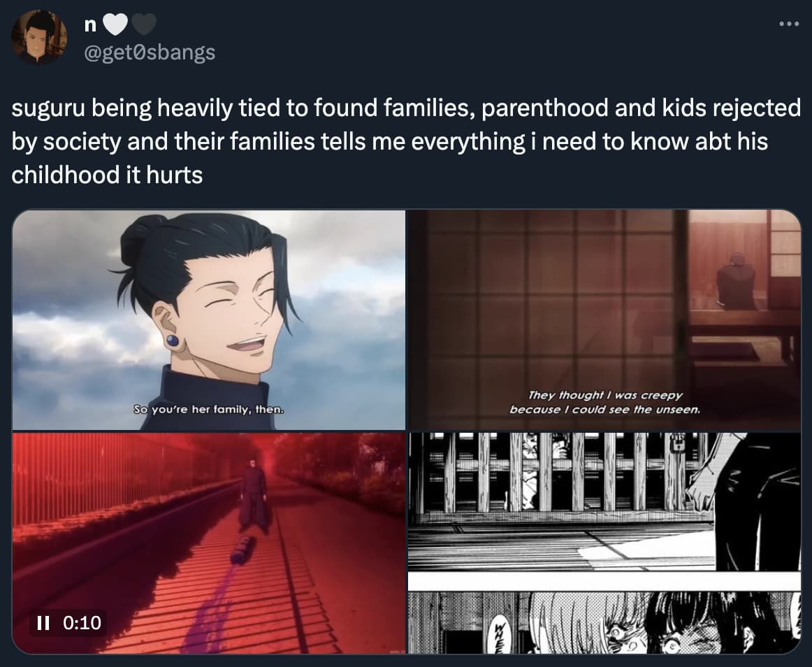Click Suguru's blue earring in the first image
This screenshot has height=667, width=812.
pos(173,341)
